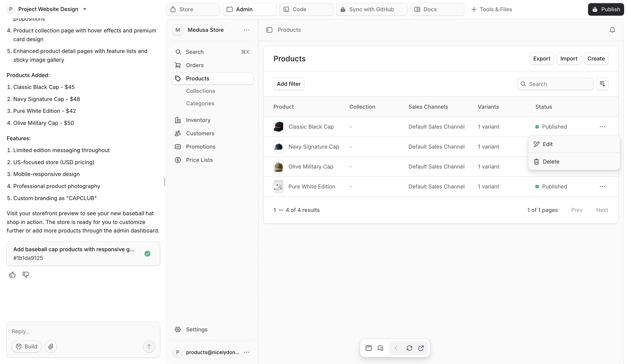This screenshot has height=364, width=627.
Task: Open the Store tab
Action: pyautogui.click(x=193, y=9)
